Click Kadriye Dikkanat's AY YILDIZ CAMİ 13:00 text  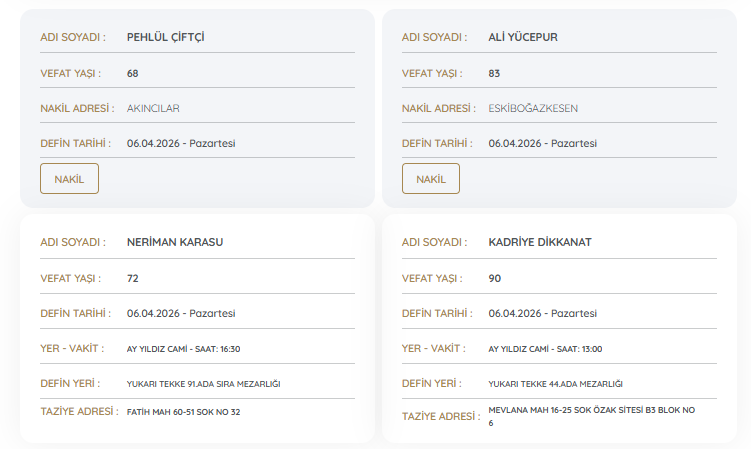point(545,349)
